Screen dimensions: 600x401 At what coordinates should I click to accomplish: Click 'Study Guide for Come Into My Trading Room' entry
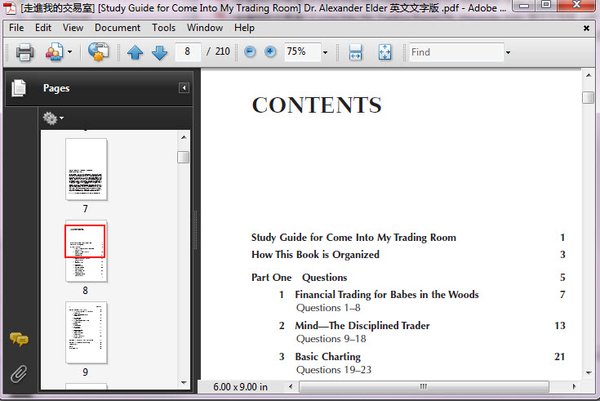tap(354, 238)
